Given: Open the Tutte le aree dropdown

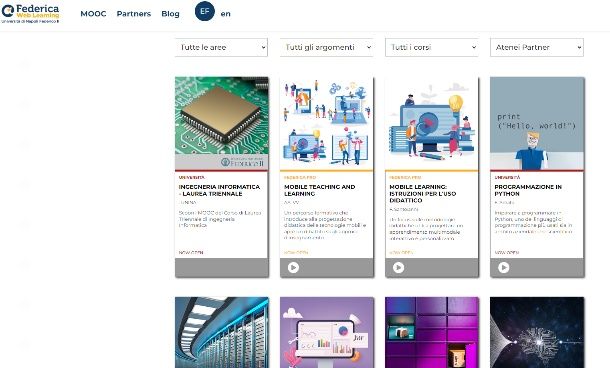Looking at the screenshot, I should (221, 47).
